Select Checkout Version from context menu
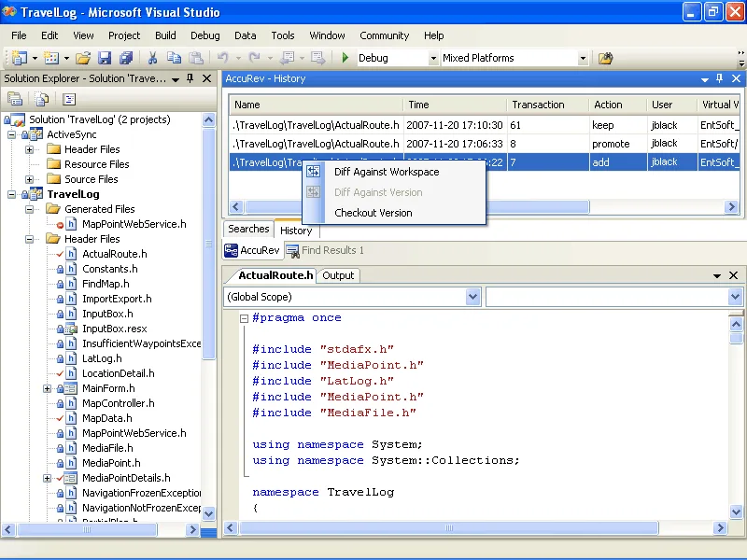The height and width of the screenshot is (560, 747). click(373, 213)
